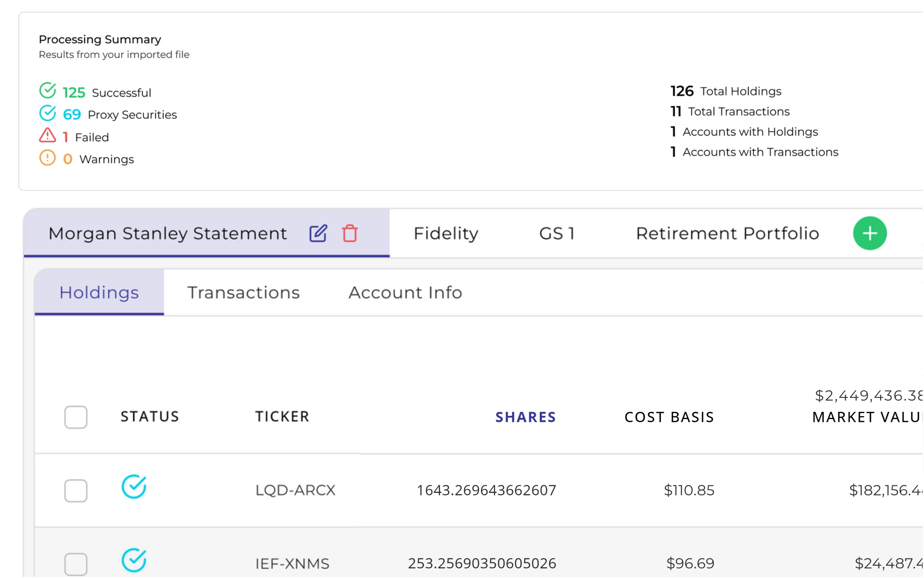Click the IEF-XNMS ticker cell
The image size is (924, 578).
point(292,564)
